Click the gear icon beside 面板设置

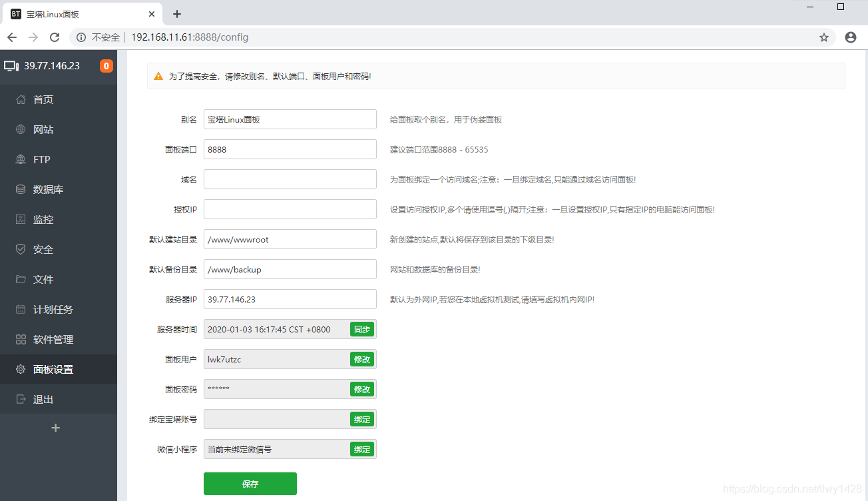[x=21, y=369]
